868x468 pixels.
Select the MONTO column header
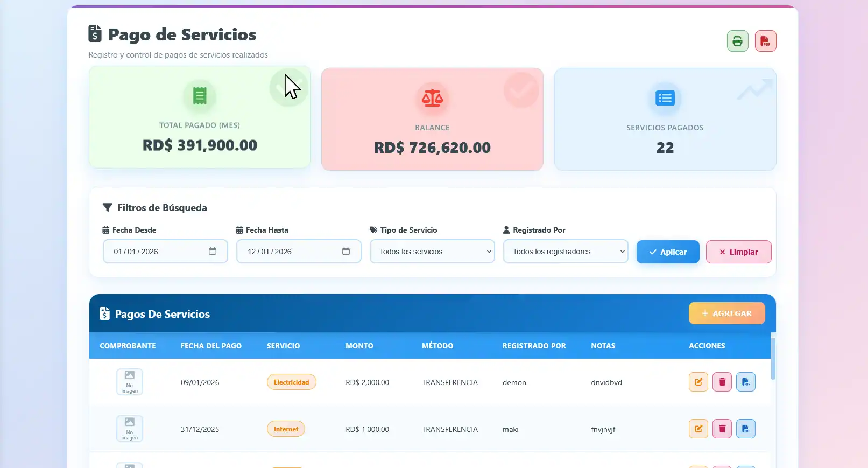[359, 346]
